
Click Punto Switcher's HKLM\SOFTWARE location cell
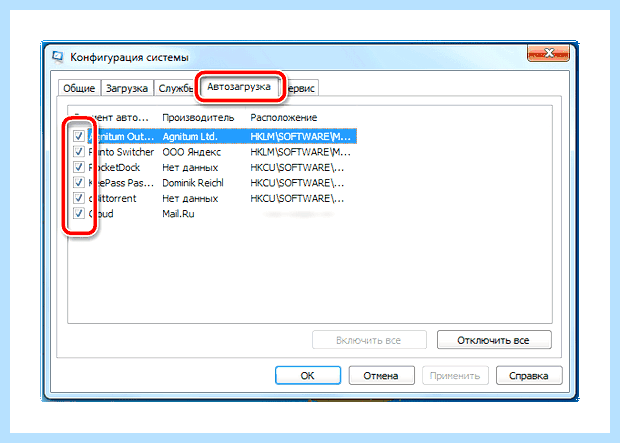pos(301,152)
